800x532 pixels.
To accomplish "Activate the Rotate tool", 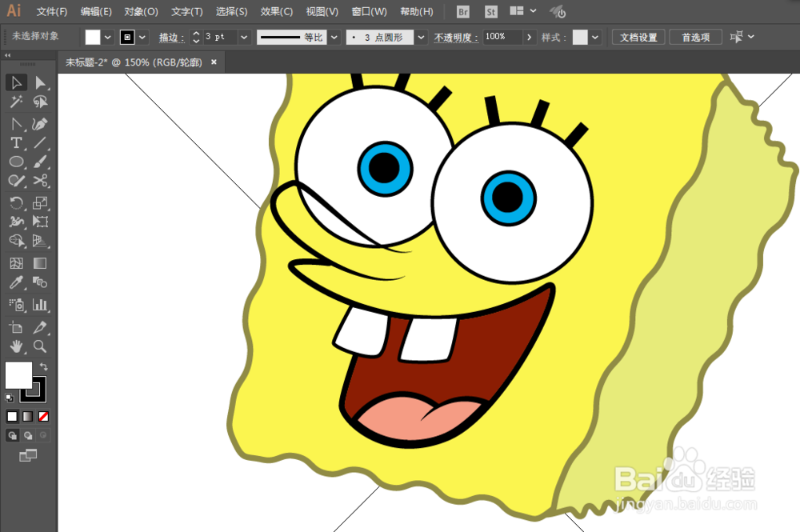I will click(16, 203).
